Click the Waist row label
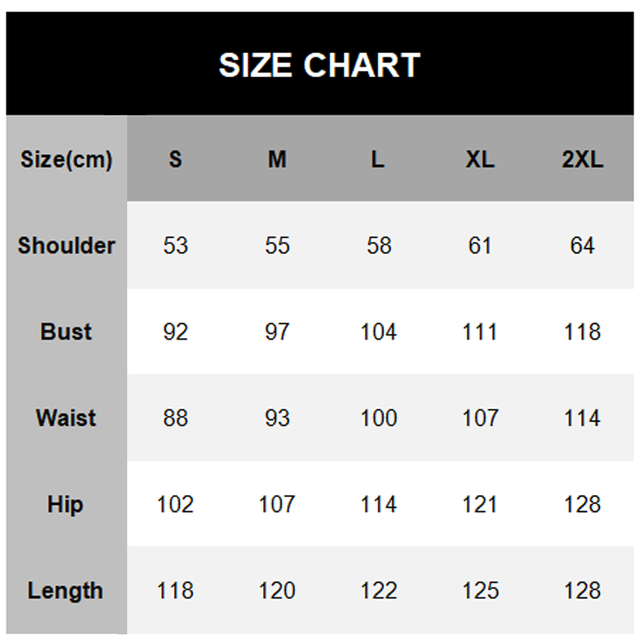The height and width of the screenshot is (644, 644). (x=66, y=418)
